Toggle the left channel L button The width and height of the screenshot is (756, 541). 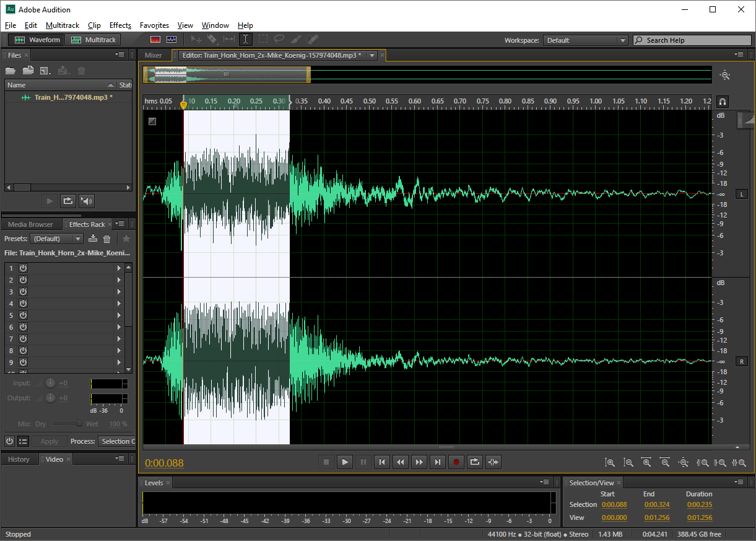(x=741, y=195)
